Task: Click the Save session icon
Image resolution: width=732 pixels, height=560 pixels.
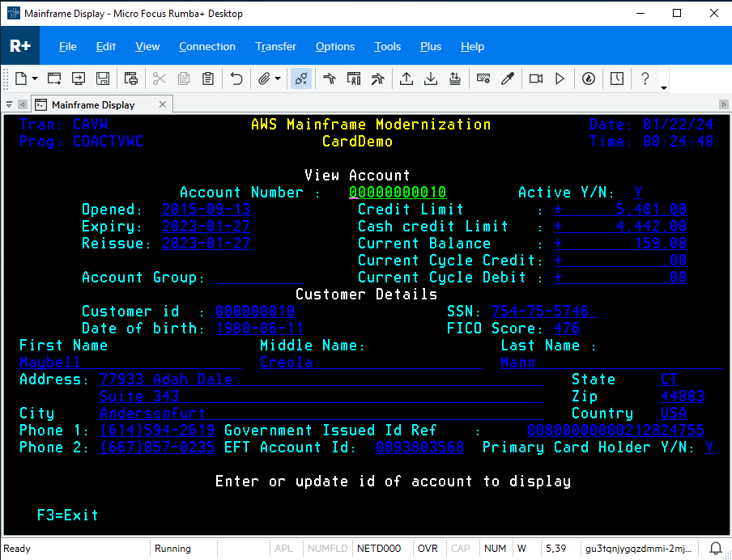Action: [102, 78]
